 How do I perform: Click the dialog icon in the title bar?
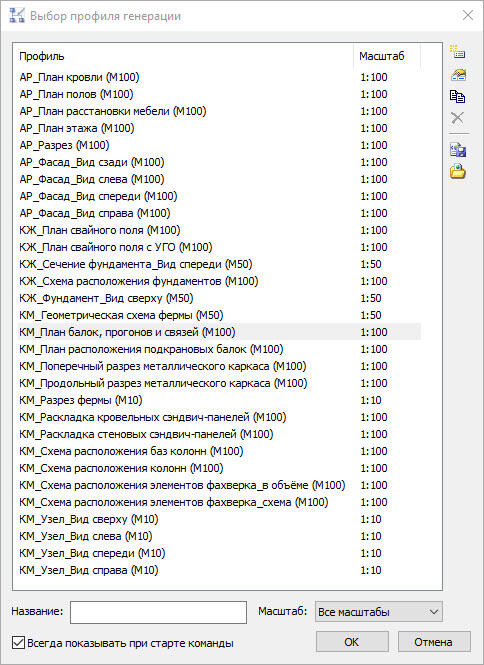click(17, 16)
